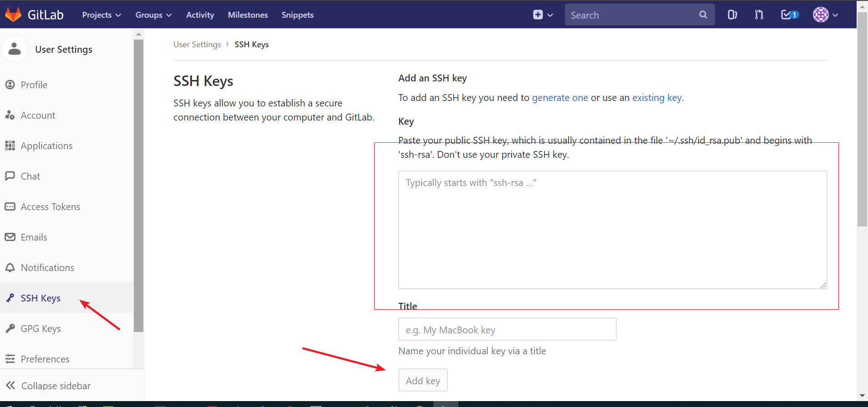Focus the SSH key text area
Image resolution: width=868 pixels, height=407 pixels.
pos(612,230)
